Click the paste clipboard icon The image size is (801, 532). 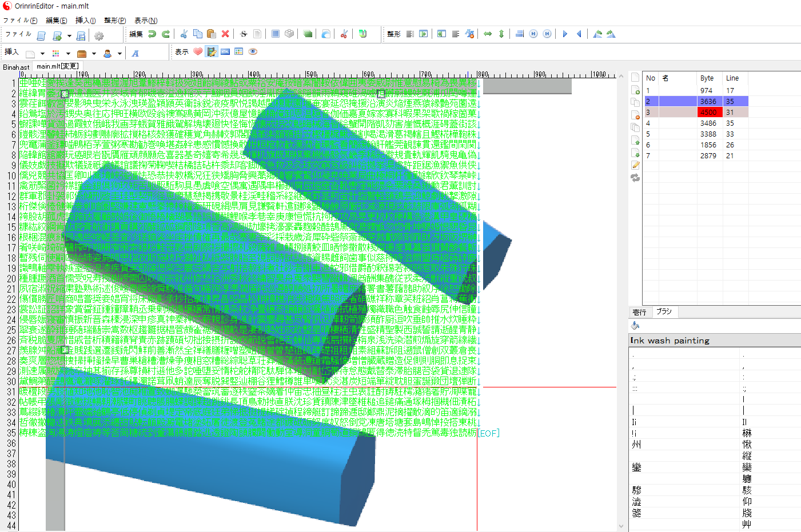point(211,34)
